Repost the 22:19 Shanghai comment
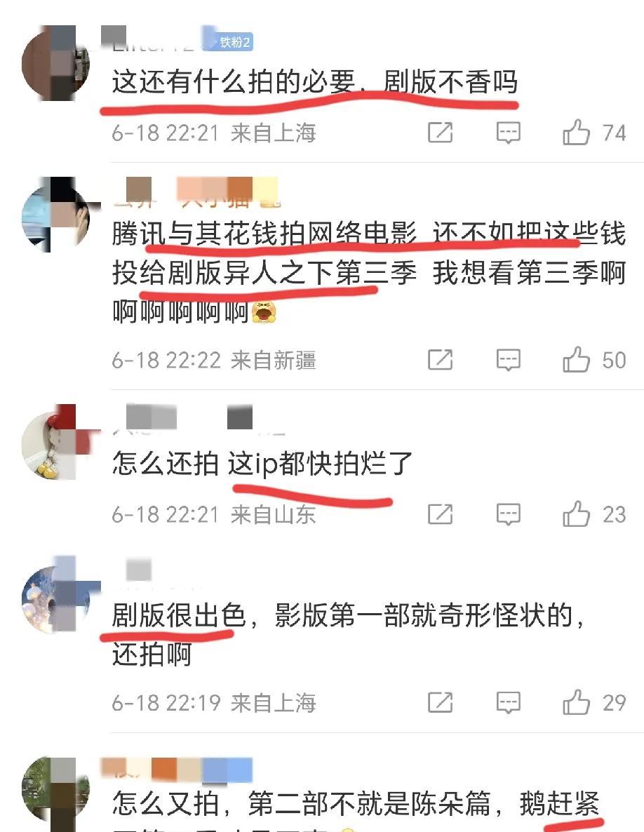 click(x=441, y=703)
